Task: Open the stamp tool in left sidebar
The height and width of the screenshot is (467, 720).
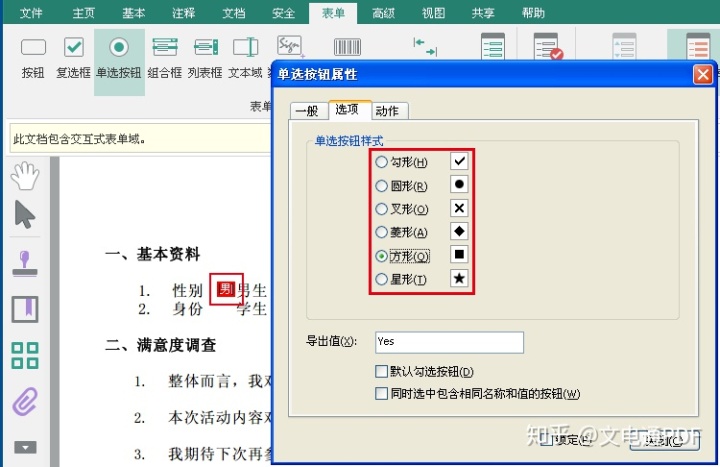Action: pyautogui.click(x=25, y=264)
